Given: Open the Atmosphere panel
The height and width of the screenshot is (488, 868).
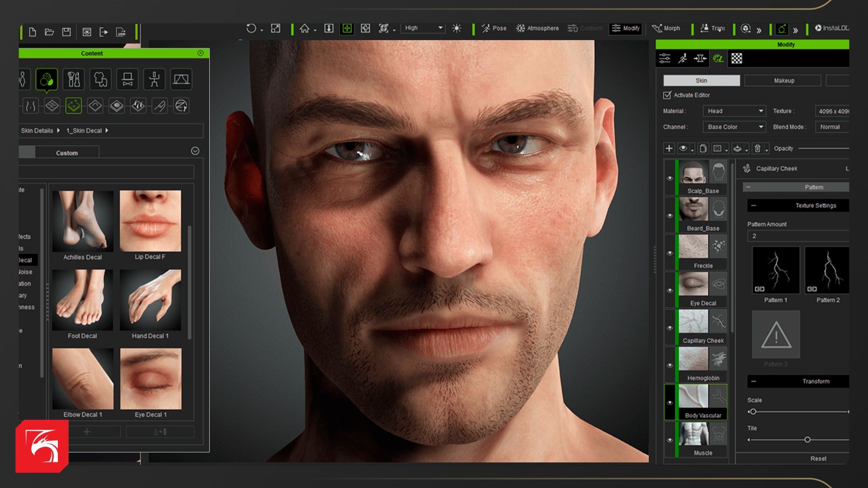Looking at the screenshot, I should click(x=538, y=28).
